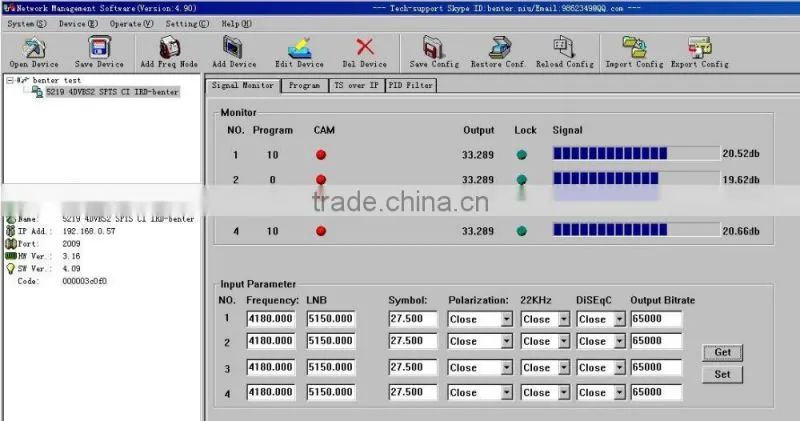Click the Output Bitrate field for input 2
The image size is (800, 421).
[x=656, y=341]
